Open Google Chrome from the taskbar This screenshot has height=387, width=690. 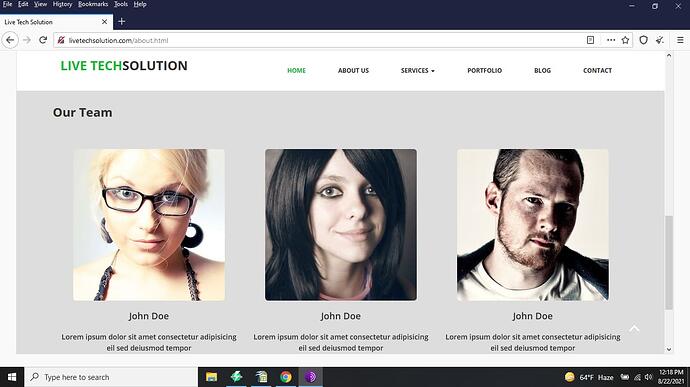pos(286,377)
